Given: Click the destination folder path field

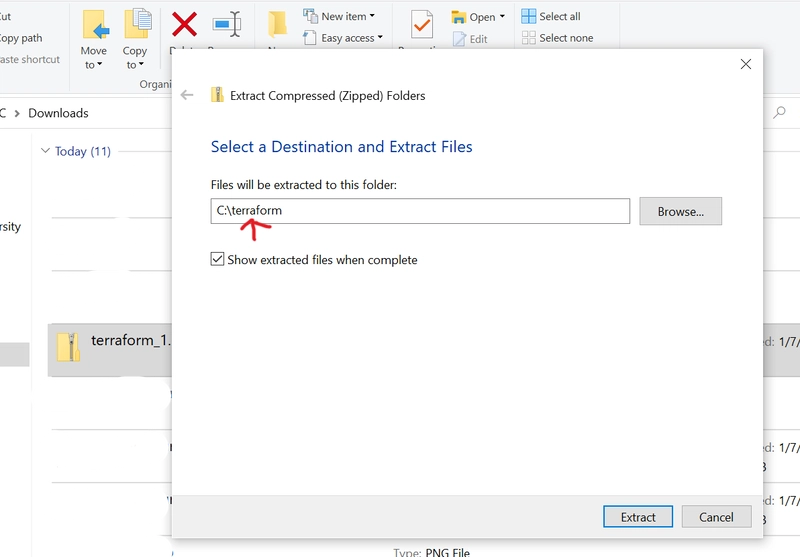Looking at the screenshot, I should 420,211.
